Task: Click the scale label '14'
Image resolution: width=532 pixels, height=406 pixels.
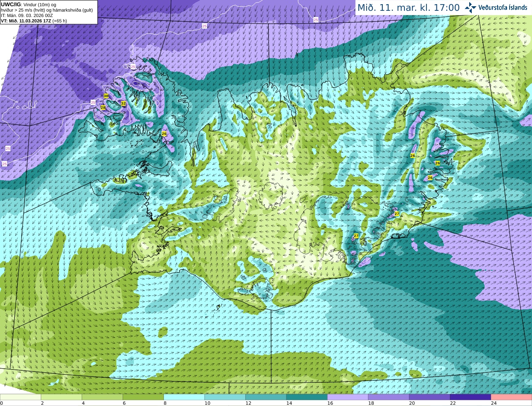Action: (289, 403)
